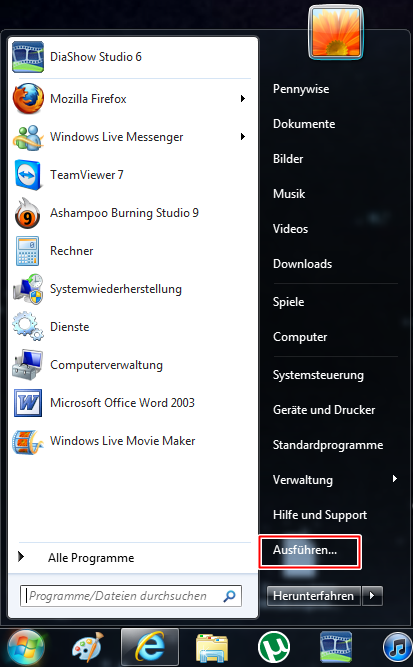
Task: Expand the Mozilla Firefox jump list arrow
Action: tap(243, 99)
